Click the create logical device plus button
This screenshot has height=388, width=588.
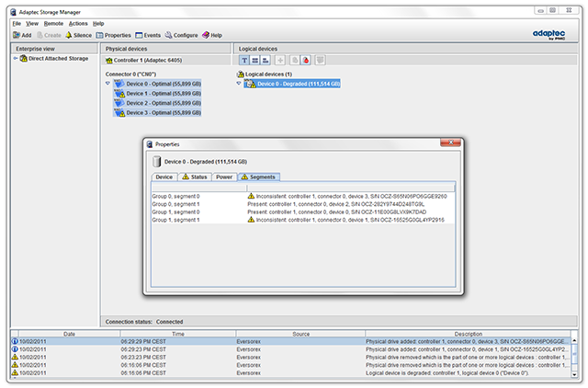click(x=280, y=60)
